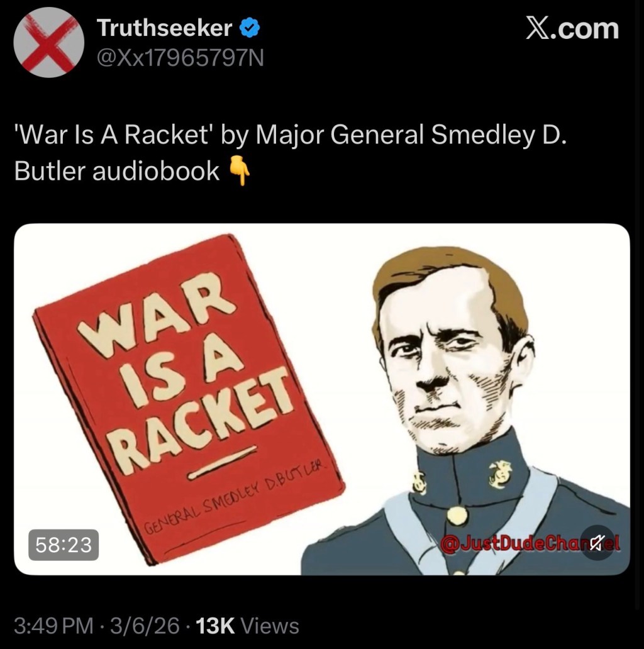
Task: Click the gold Marine emblem on the right collar
Action: 501,474
